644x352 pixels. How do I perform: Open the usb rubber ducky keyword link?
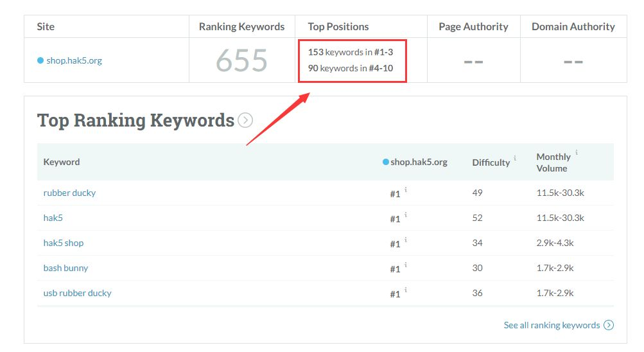click(x=77, y=293)
